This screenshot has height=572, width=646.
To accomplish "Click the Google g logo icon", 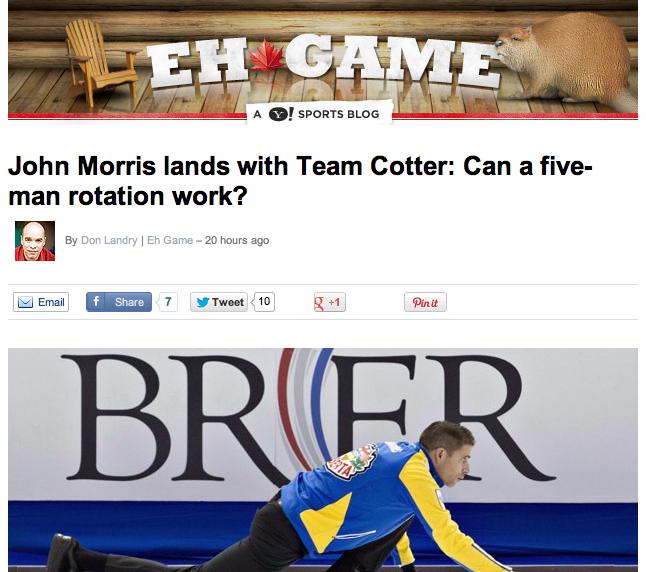I will tap(319, 303).
